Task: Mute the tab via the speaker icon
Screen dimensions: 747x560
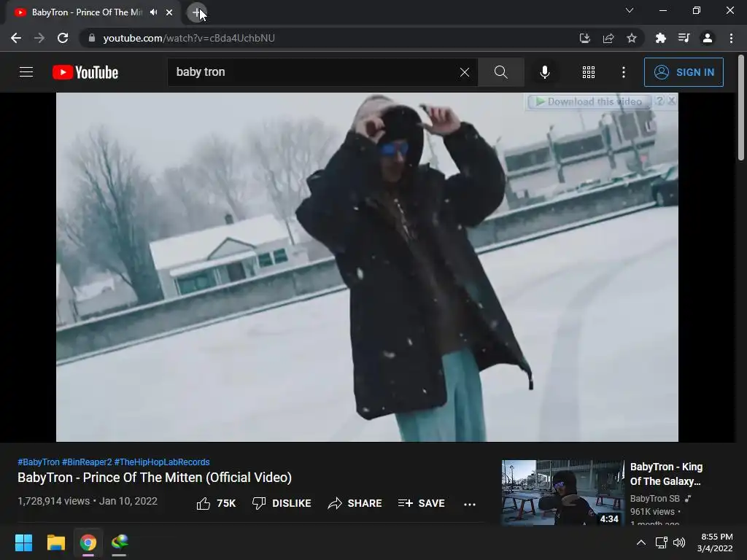Action: [x=153, y=12]
